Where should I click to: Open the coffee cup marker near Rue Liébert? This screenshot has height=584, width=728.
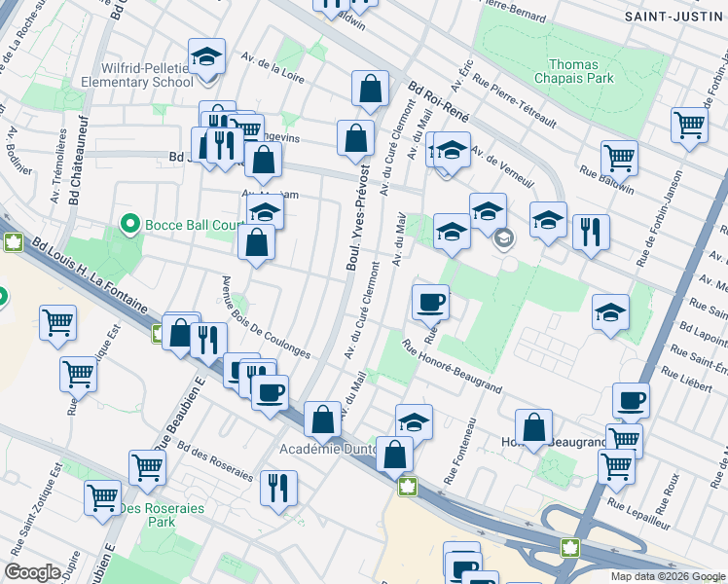[x=631, y=401]
